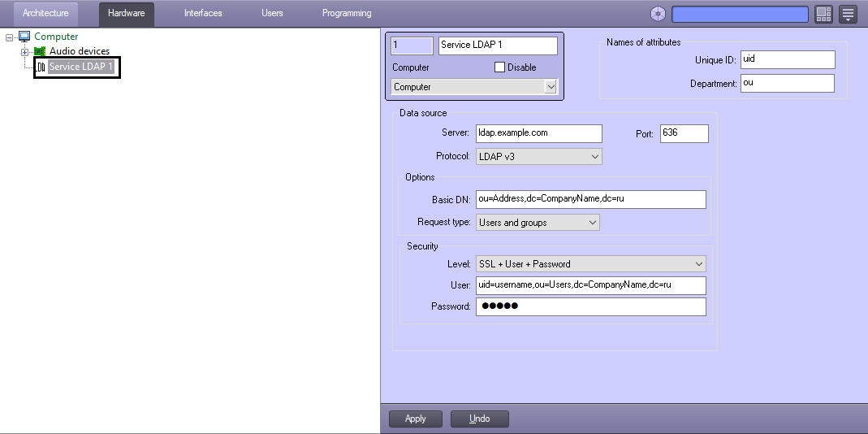Click the grid layout icon in top bar
The image size is (868, 434).
click(x=823, y=15)
